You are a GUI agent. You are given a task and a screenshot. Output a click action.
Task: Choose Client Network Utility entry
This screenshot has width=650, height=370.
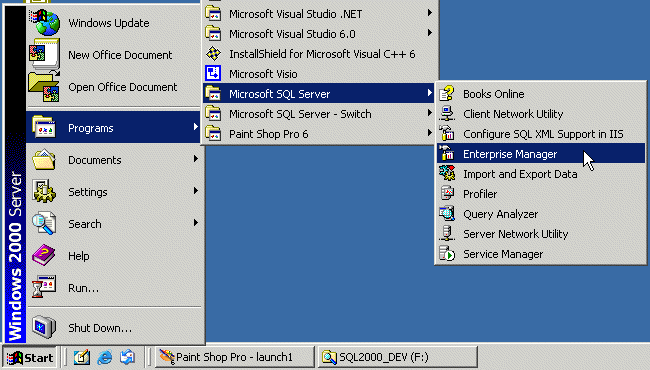(x=541, y=114)
